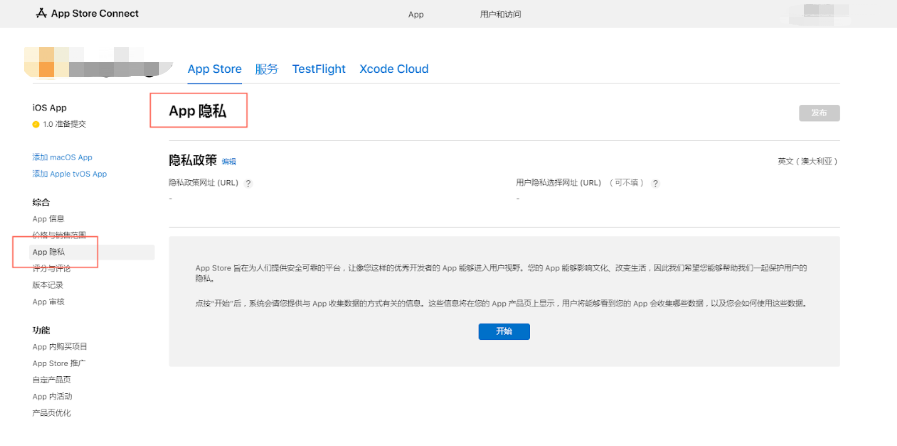The image size is (897, 446).
Task: Open App 审核 in sidebar
Action: pyautogui.click(x=48, y=301)
